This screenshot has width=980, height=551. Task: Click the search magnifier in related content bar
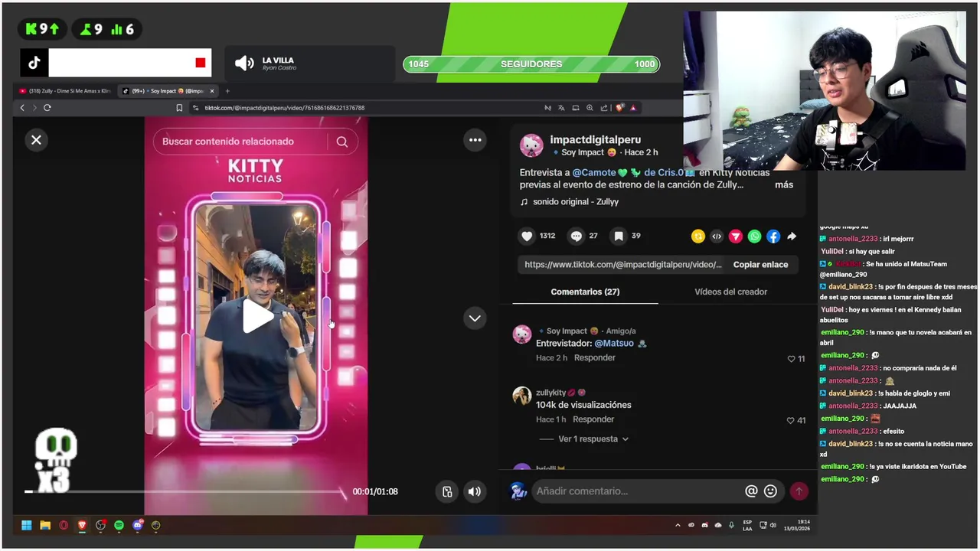pyautogui.click(x=342, y=142)
